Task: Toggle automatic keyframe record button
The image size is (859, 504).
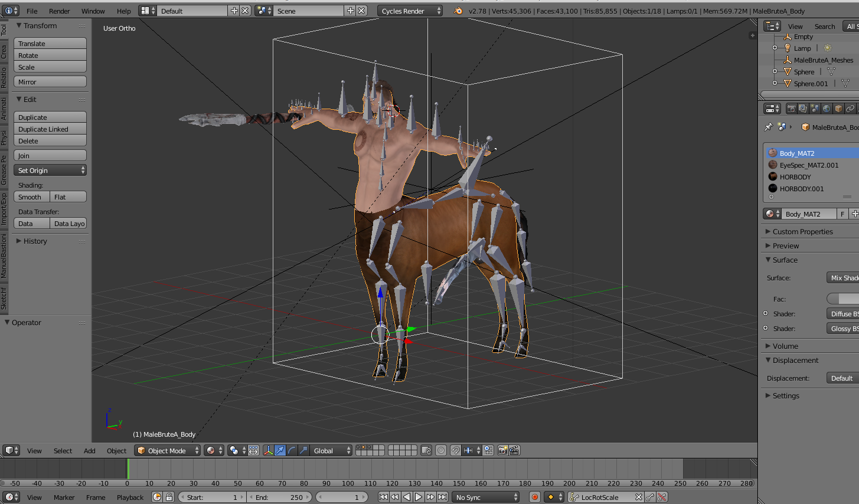Action: 535,497
